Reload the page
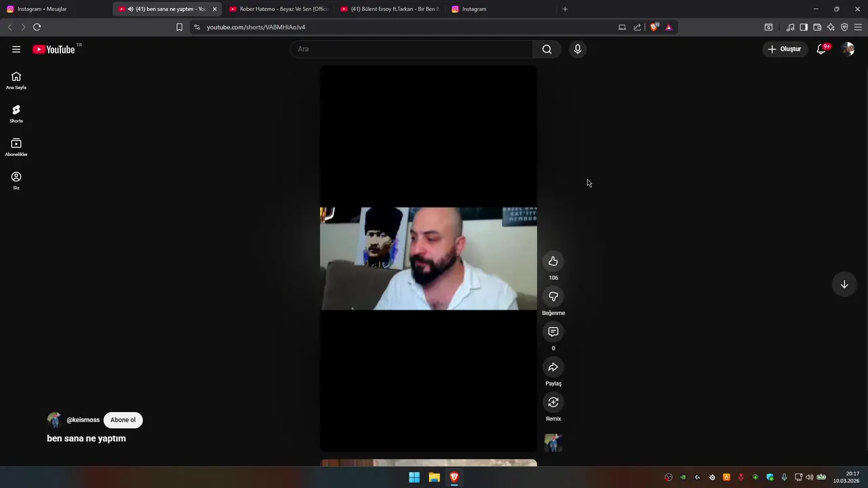 coord(37,27)
